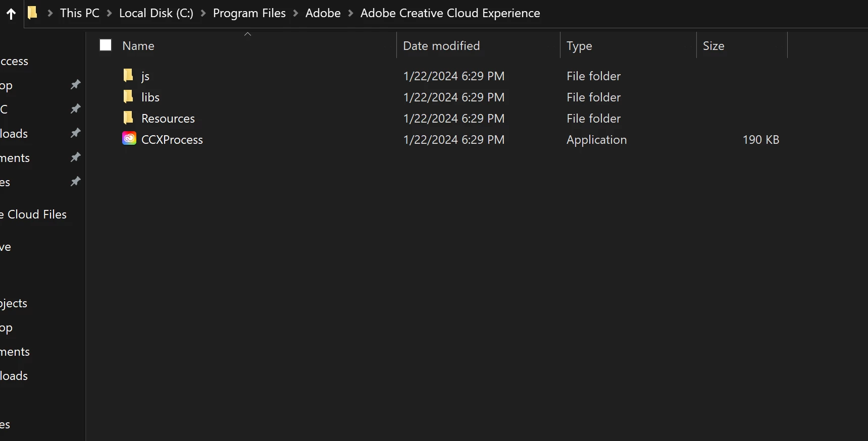Click File folder type of js row
The image size is (868, 441).
[x=593, y=76]
